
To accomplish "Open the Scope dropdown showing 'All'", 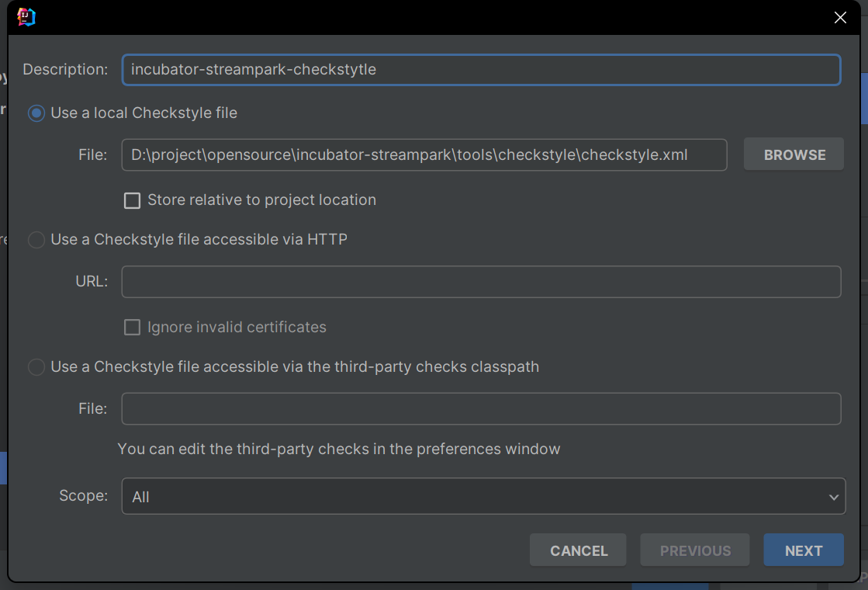I will (482, 497).
